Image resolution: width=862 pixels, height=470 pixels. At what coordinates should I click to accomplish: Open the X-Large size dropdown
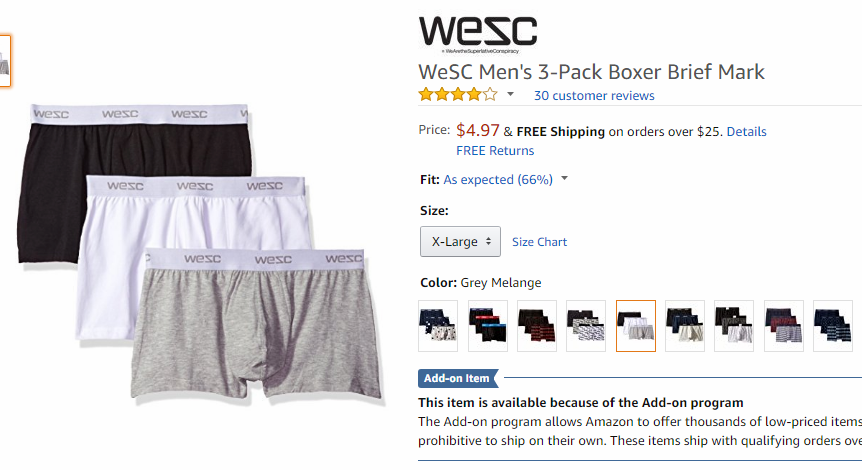coord(460,241)
